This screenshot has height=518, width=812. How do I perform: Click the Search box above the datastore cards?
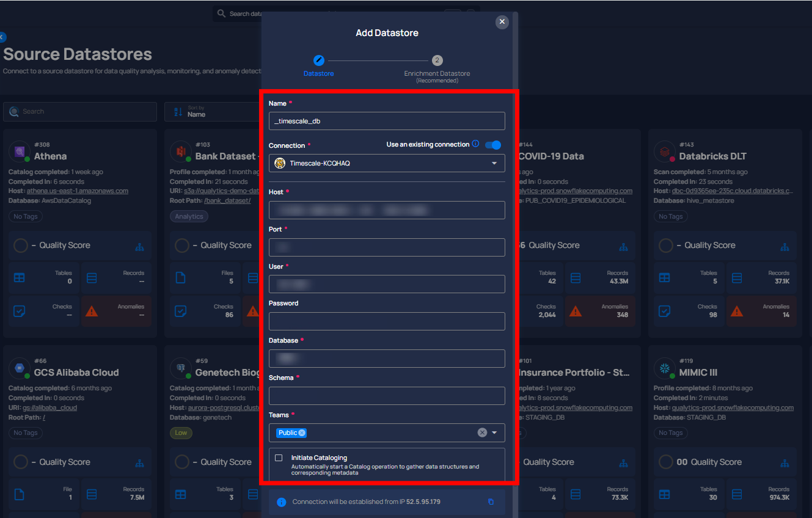pos(80,112)
